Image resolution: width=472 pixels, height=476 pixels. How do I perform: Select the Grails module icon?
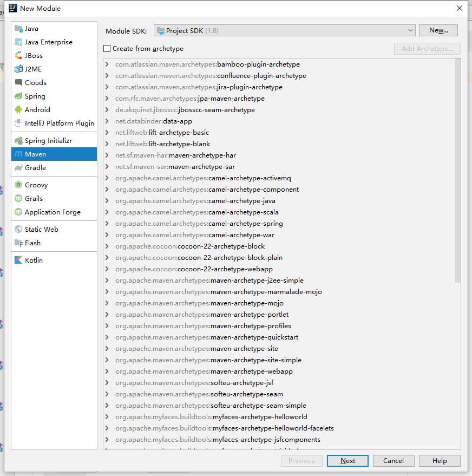19,199
